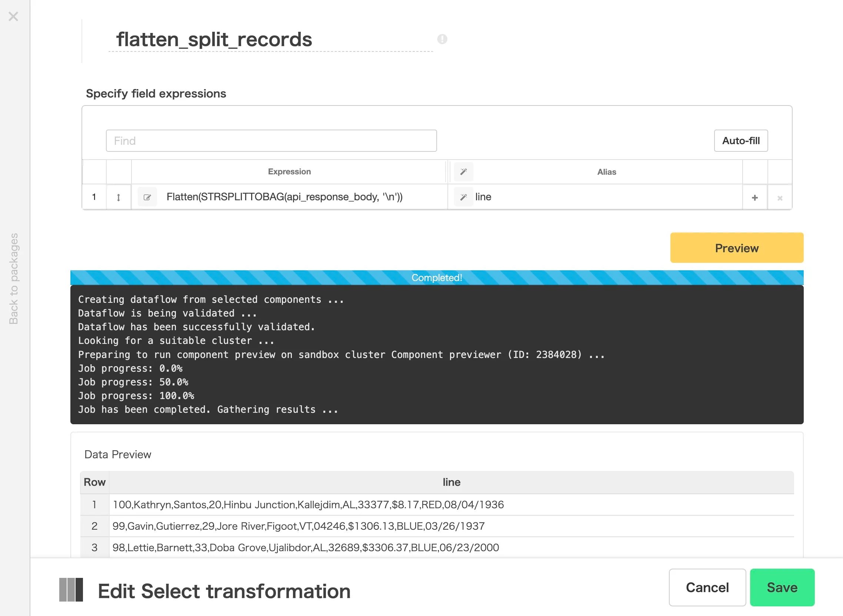Click the Cancel button
843x616 pixels.
[707, 587]
